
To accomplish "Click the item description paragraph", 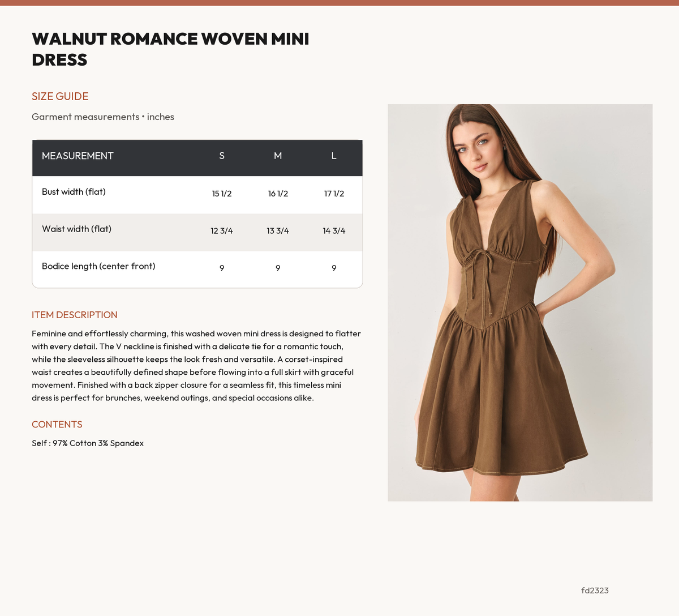I will coord(196,366).
